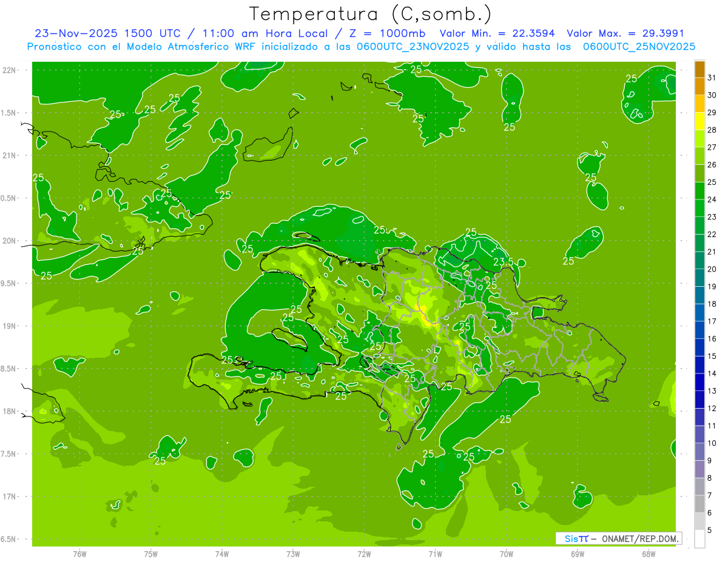
Task: Click the 22N latitude axis label
Action: [x=10, y=70]
